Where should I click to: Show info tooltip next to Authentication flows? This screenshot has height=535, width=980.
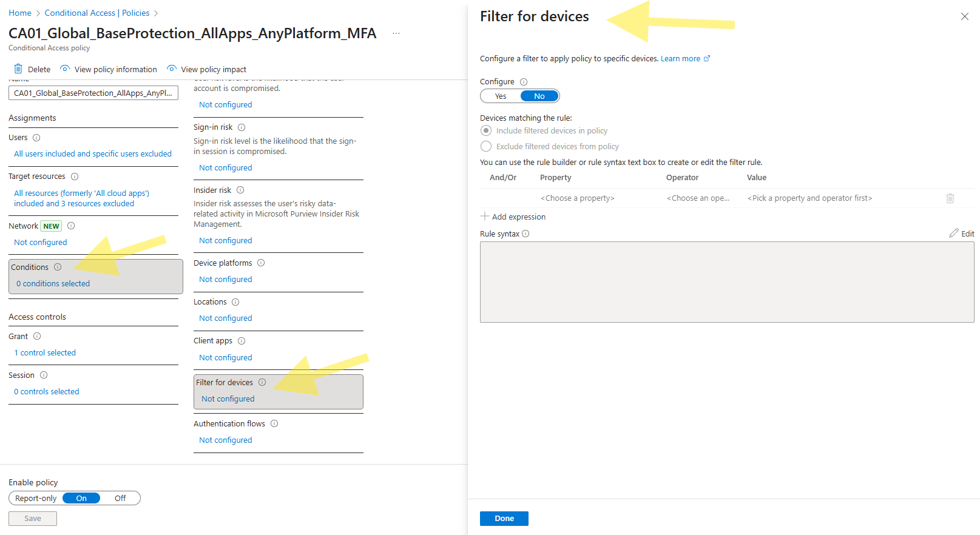point(274,423)
